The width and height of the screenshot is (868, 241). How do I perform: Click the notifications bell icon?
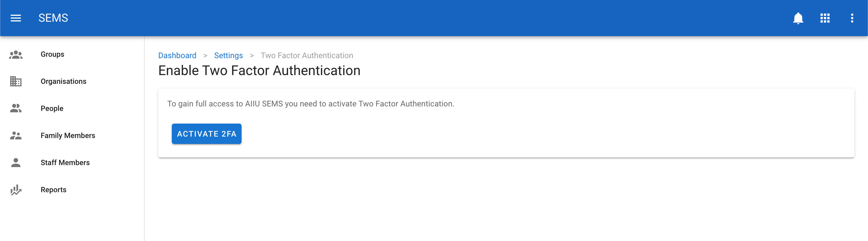[x=798, y=18]
